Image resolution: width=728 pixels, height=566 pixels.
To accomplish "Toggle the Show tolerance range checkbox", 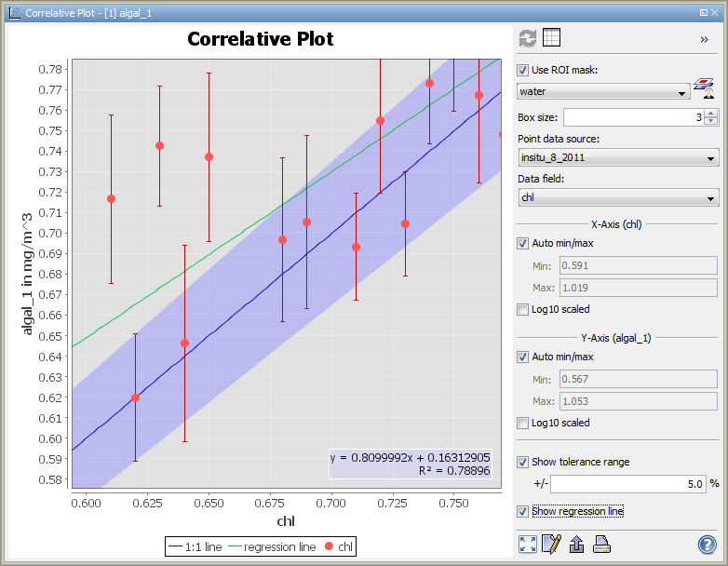I will pyautogui.click(x=522, y=462).
